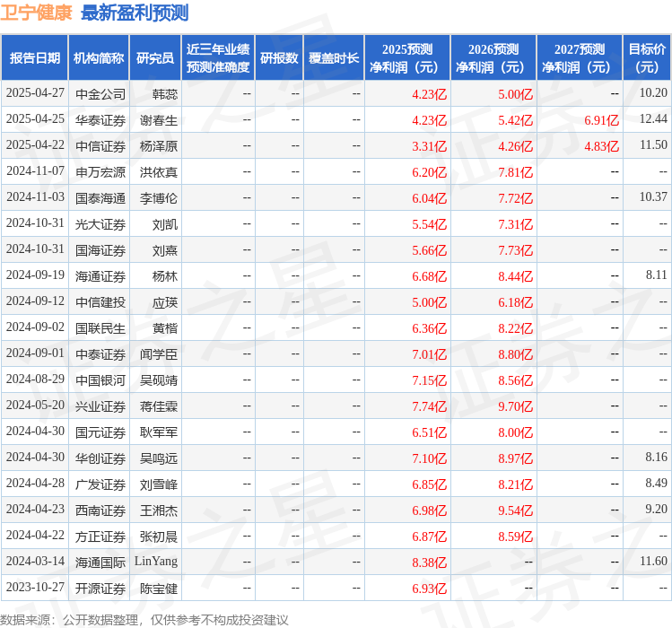This screenshot has height=628, width=672.
Task: Select institution 中国银河
Action: (100, 380)
